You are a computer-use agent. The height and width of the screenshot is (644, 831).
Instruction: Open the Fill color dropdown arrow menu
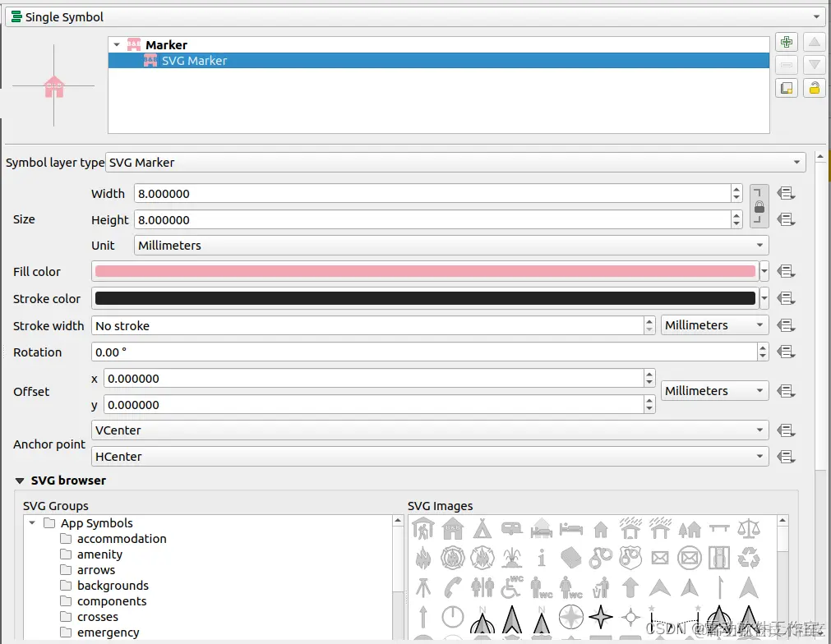(764, 272)
